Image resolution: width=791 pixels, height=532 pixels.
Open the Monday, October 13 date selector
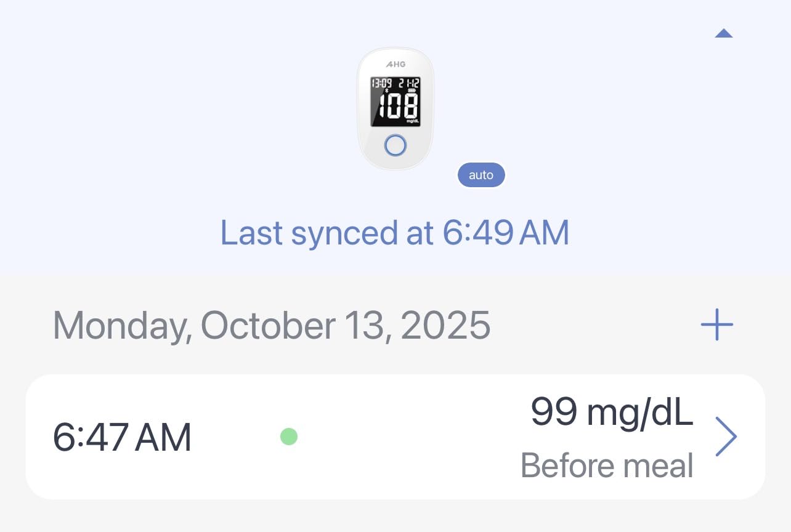271,326
